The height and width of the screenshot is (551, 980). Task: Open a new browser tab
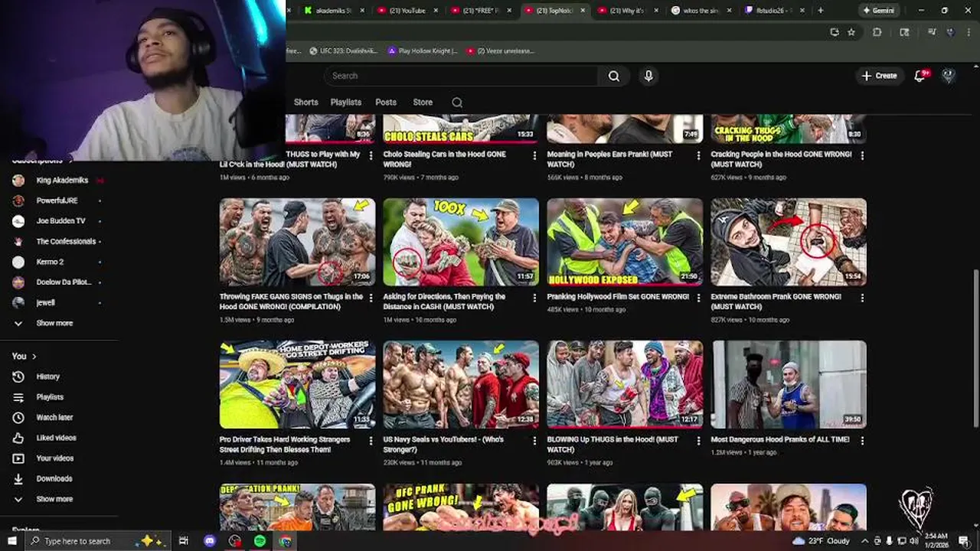821,11
